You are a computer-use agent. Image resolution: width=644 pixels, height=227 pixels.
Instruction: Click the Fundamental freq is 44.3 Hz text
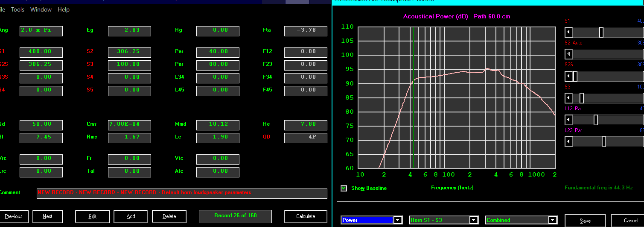point(598,188)
